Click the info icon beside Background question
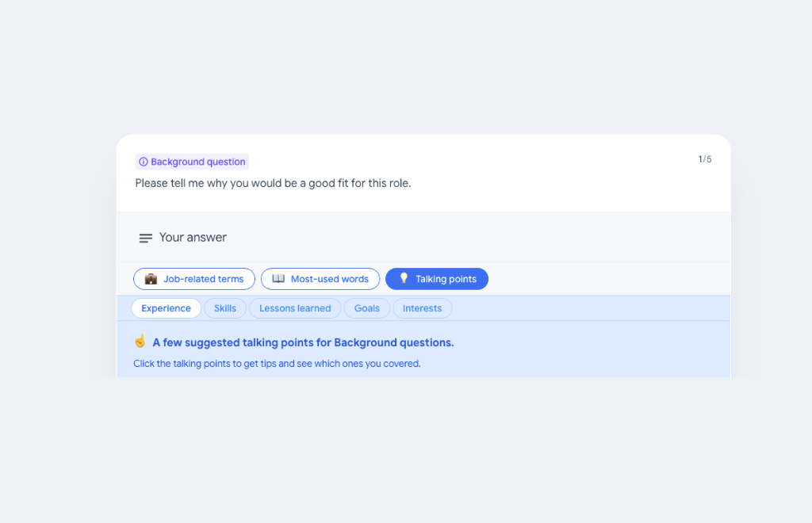This screenshot has height=523, width=812. point(144,162)
